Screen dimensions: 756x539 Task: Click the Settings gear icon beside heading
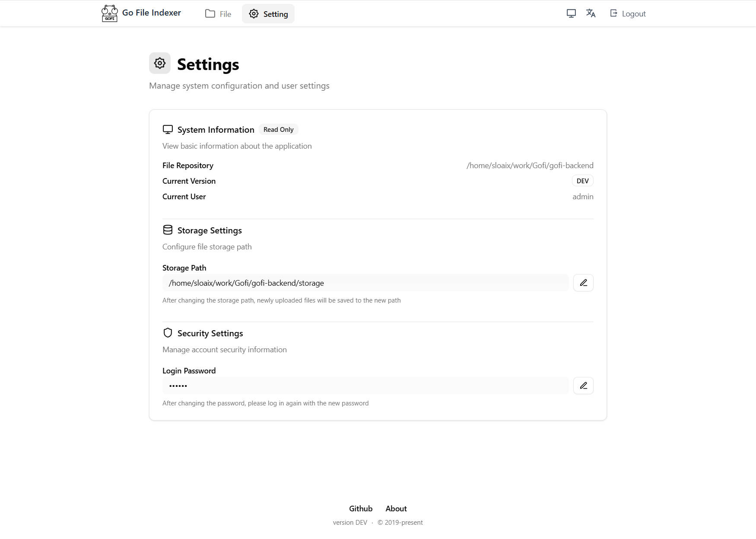pyautogui.click(x=160, y=63)
